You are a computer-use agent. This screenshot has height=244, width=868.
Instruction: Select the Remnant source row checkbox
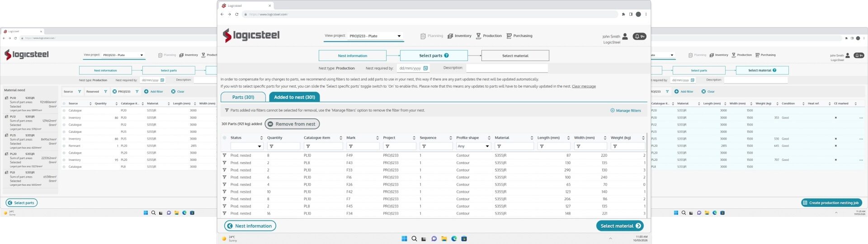coord(64,146)
